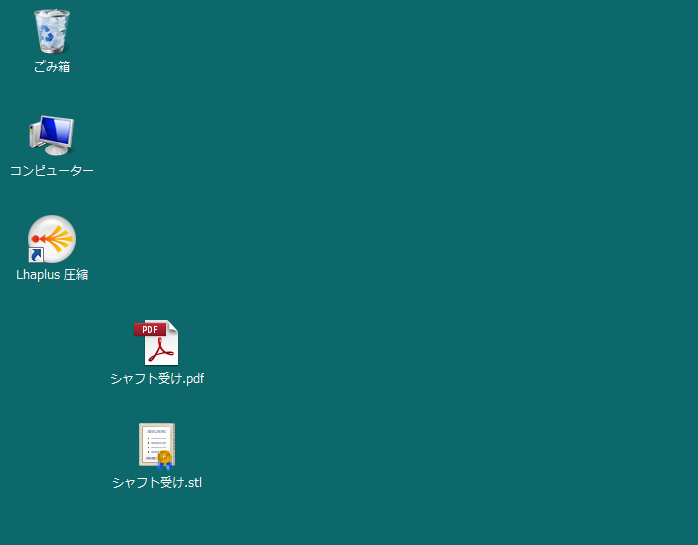The width and height of the screenshot is (698, 545).
Task: Select the Lhaplus 圧縮 shortcut icon
Action: (x=52, y=239)
